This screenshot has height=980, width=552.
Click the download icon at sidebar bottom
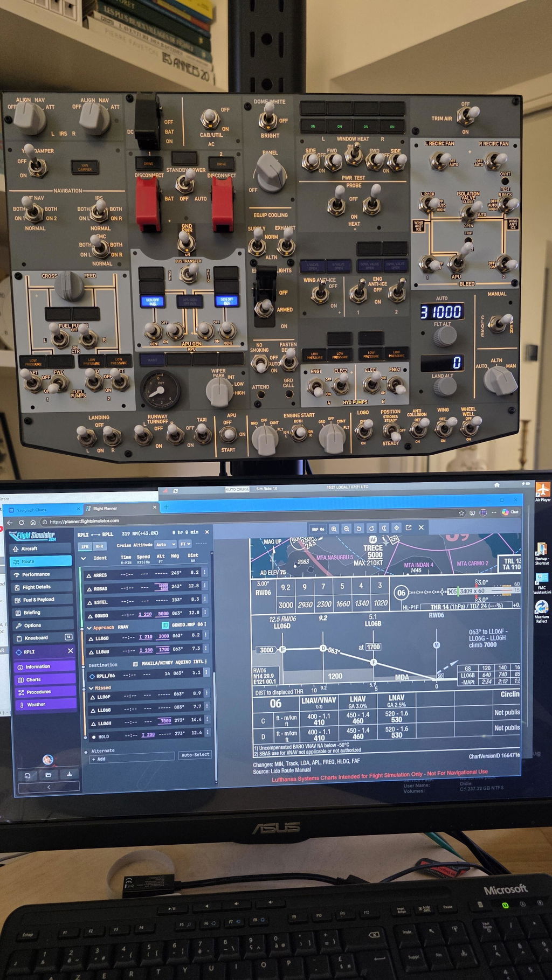click(x=69, y=774)
